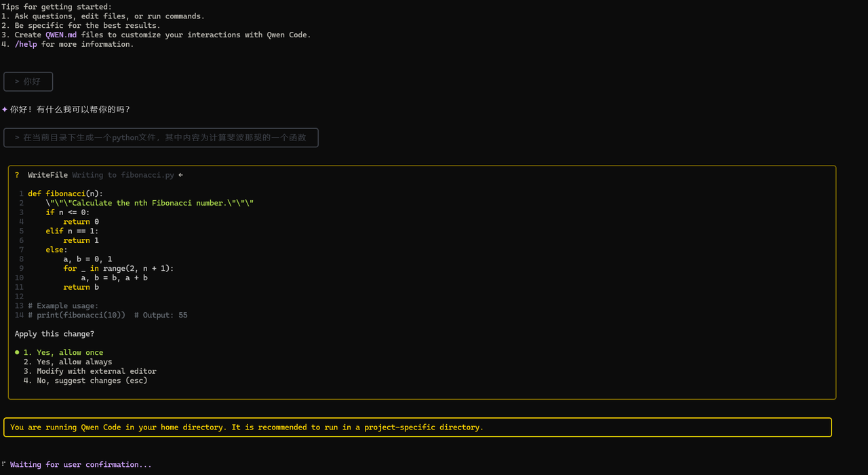
Task: Click tip 1 Ask questions, edit files
Action: [103, 16]
